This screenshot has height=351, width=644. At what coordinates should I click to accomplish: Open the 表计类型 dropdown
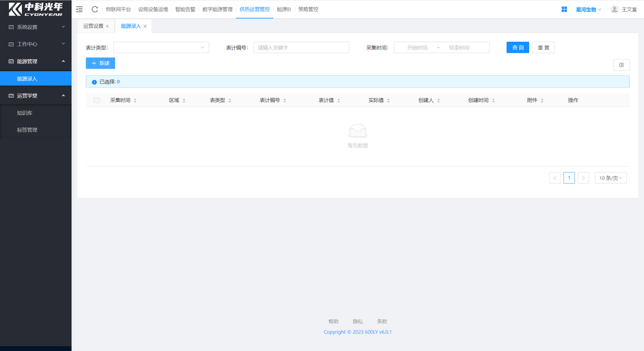(x=161, y=47)
